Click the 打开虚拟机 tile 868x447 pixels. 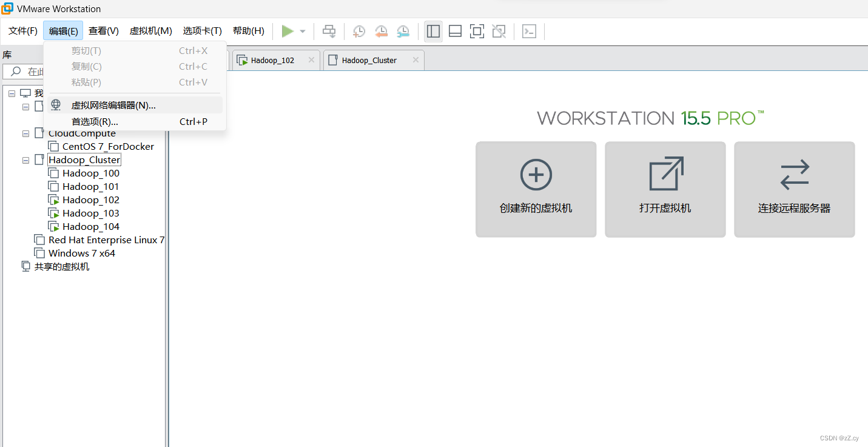(665, 189)
